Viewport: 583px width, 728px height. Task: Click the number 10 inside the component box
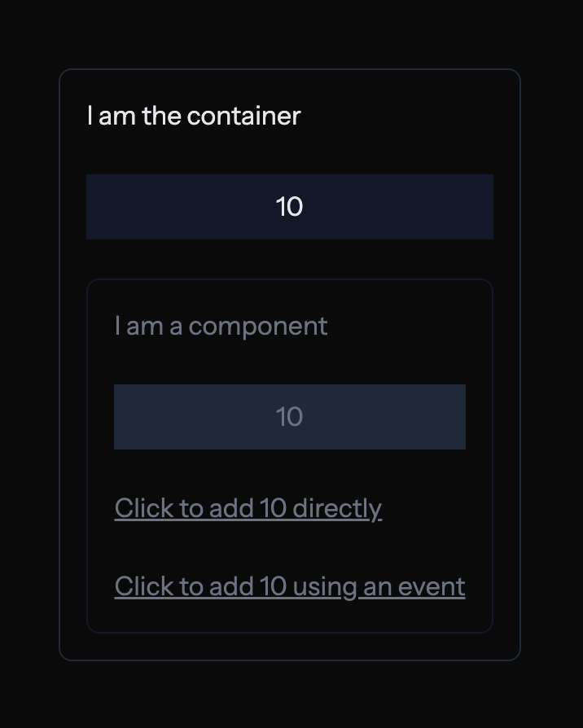tap(289, 417)
